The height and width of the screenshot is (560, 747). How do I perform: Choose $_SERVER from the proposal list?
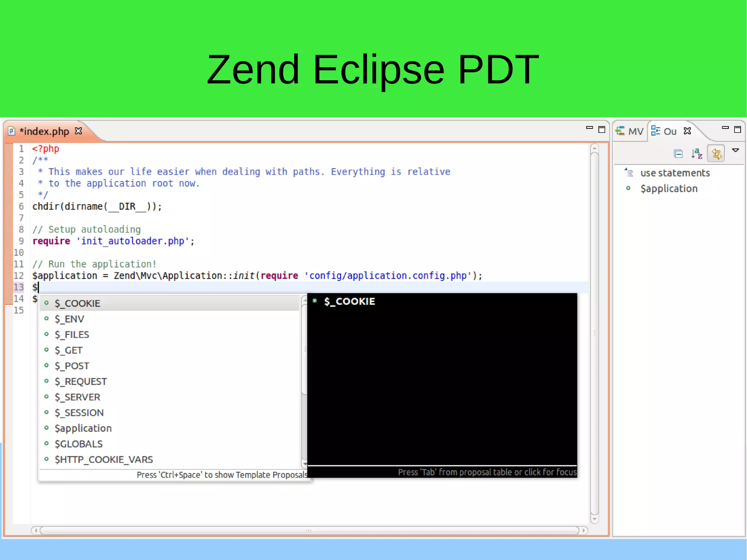pyautogui.click(x=169, y=397)
